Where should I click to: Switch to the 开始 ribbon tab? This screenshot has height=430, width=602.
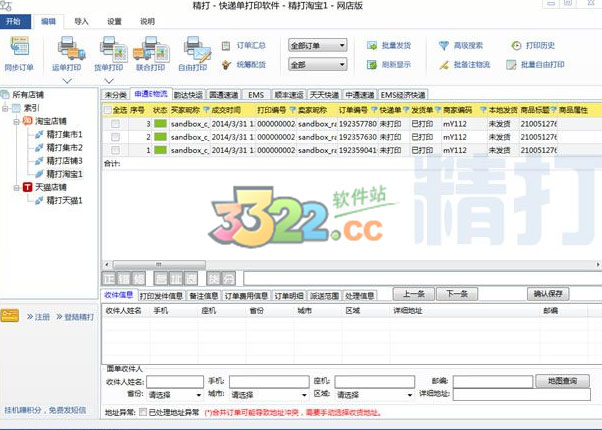[15, 22]
